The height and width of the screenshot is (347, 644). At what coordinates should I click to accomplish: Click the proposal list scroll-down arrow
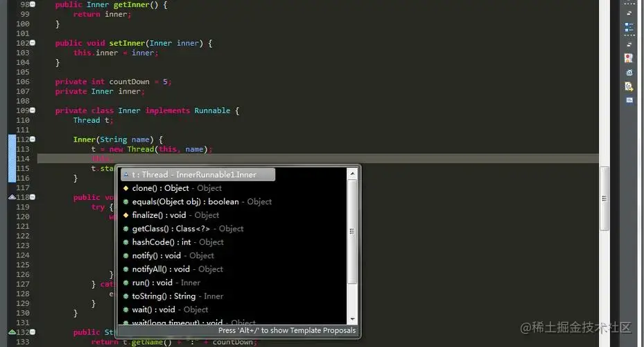point(352,319)
